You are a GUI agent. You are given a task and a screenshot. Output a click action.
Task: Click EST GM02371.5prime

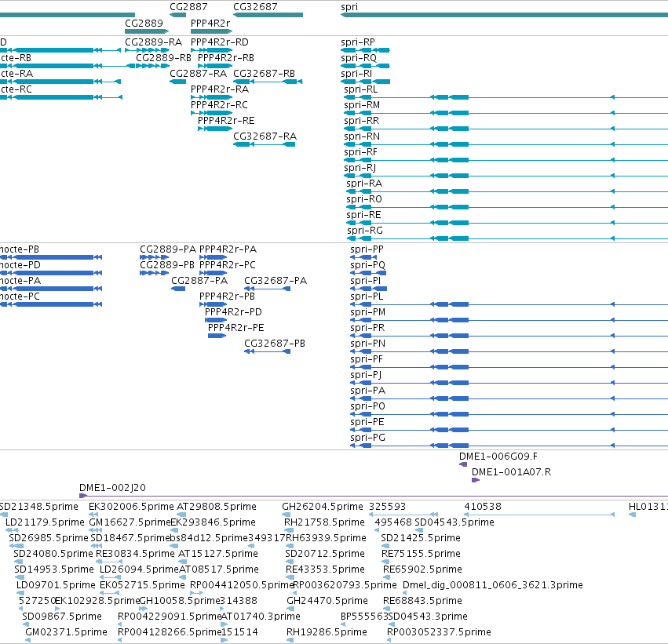tap(66, 633)
